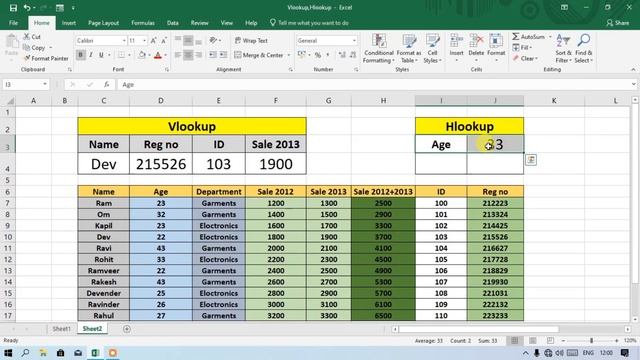Switch to Page Break Preview in status bar
Image resolution: width=640 pixels, height=360 pixels.
(550, 340)
